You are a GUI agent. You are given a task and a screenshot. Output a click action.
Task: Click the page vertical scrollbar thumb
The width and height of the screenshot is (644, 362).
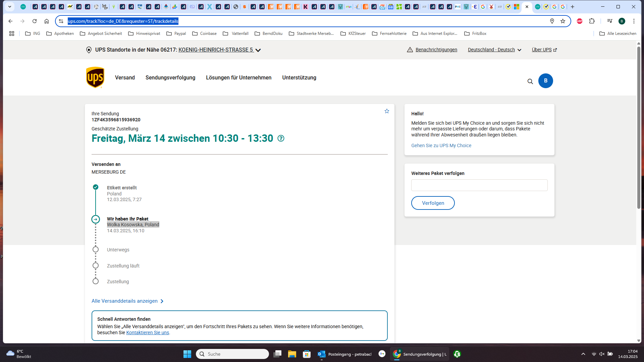[x=639, y=127]
